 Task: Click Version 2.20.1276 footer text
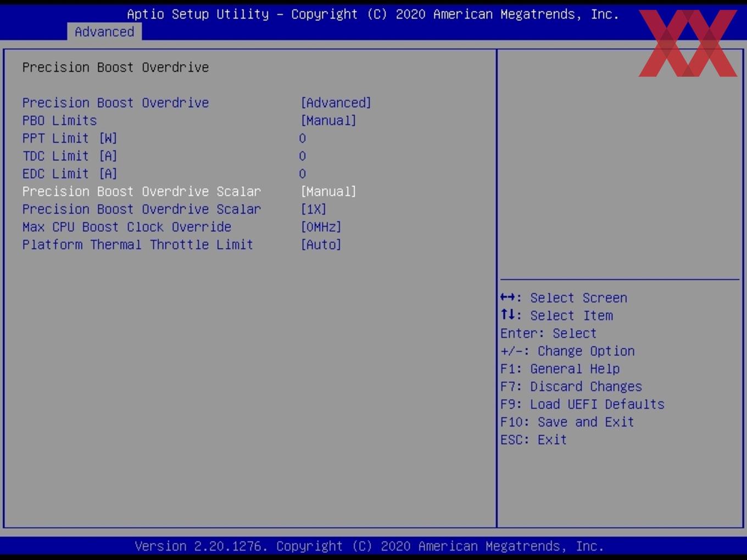click(369, 546)
